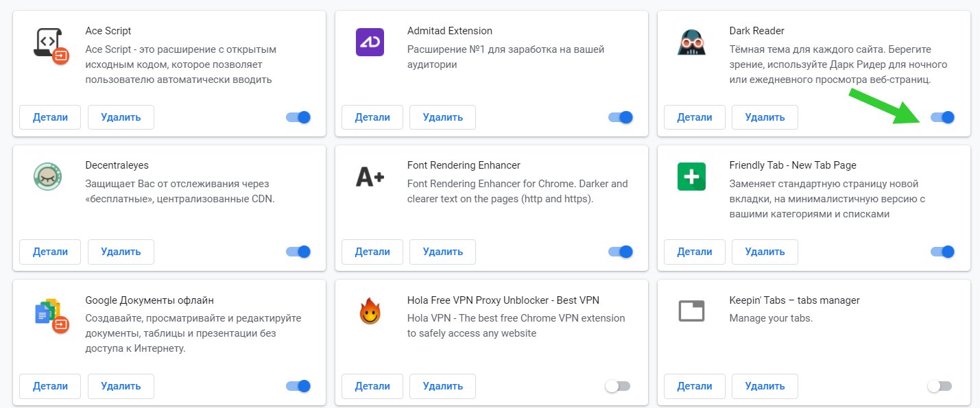Click Удалить for Ace Script
The image size is (980, 408).
tap(121, 117)
